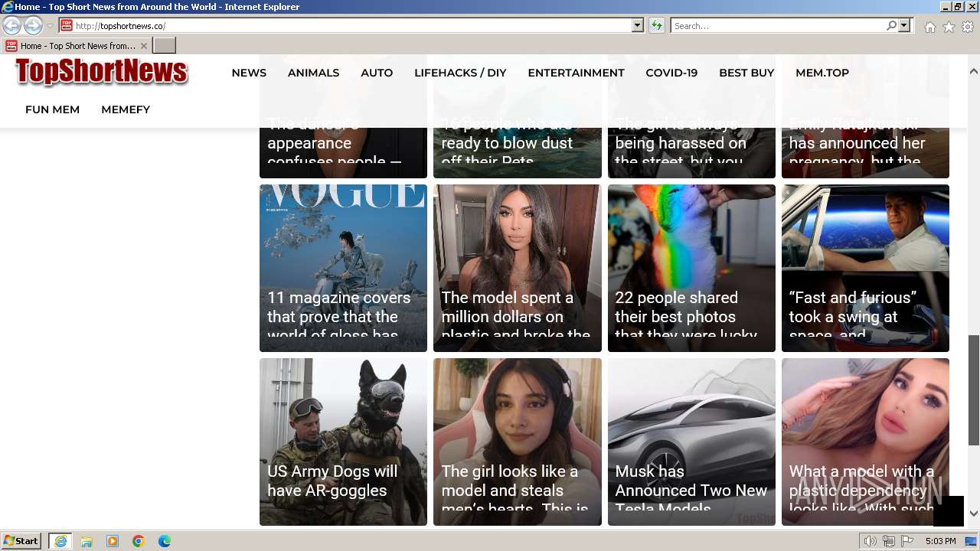This screenshot has width=980, height=551.
Task: Click the black scroll-to-top square button
Action: coord(949,511)
